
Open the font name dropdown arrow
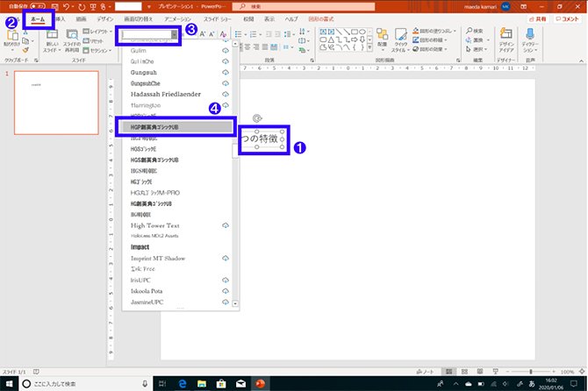[175, 35]
